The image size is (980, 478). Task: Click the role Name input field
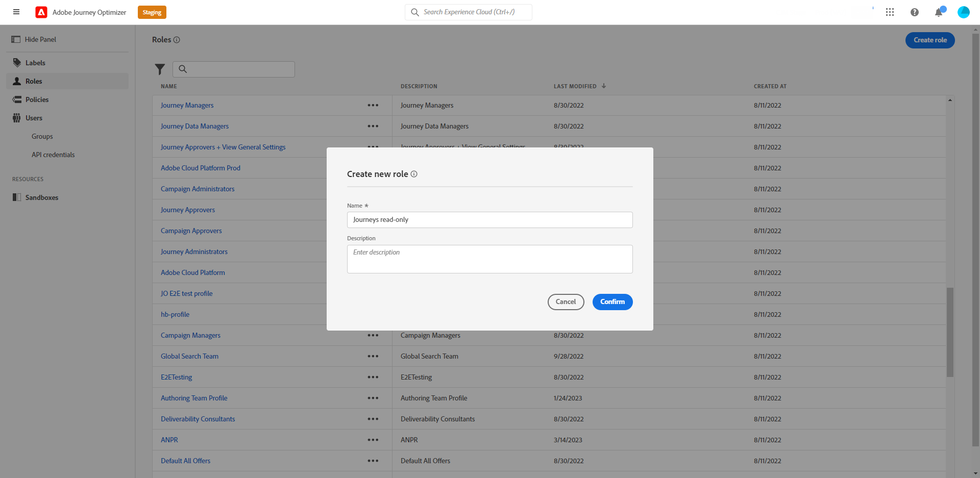pyautogui.click(x=490, y=220)
